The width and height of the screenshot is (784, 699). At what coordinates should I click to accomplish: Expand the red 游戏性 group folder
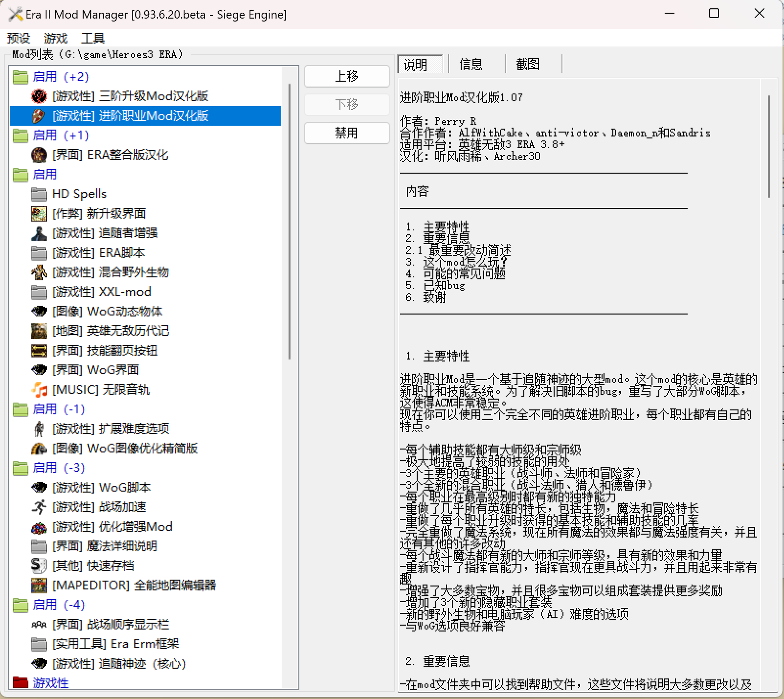coord(21,683)
